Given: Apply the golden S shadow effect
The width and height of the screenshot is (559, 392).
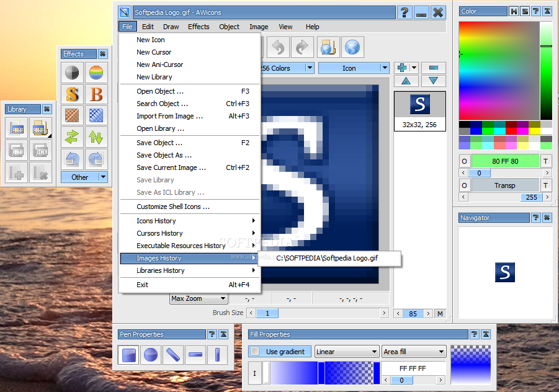Looking at the screenshot, I should click(72, 94).
